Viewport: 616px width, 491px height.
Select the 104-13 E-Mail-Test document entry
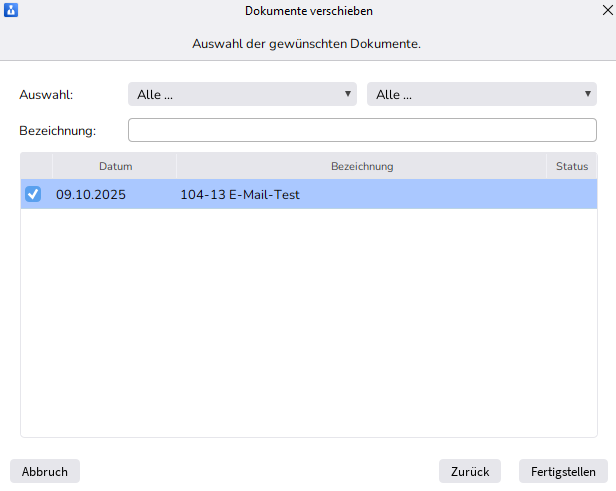pyautogui.click(x=240, y=195)
